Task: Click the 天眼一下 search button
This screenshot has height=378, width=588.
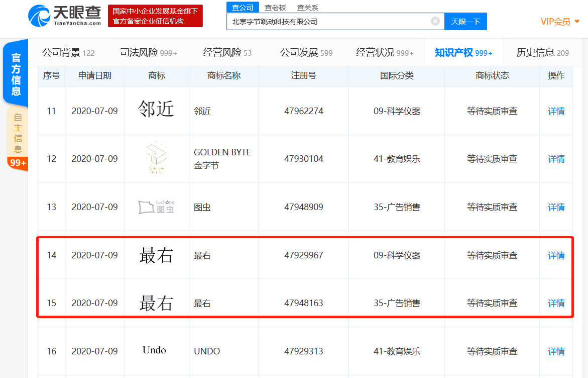Action: (465, 22)
